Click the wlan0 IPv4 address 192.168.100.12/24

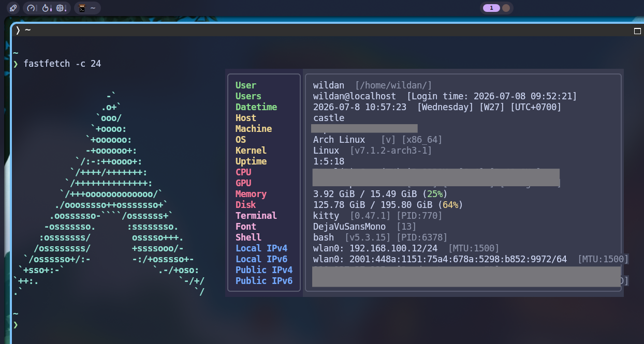[393, 248]
